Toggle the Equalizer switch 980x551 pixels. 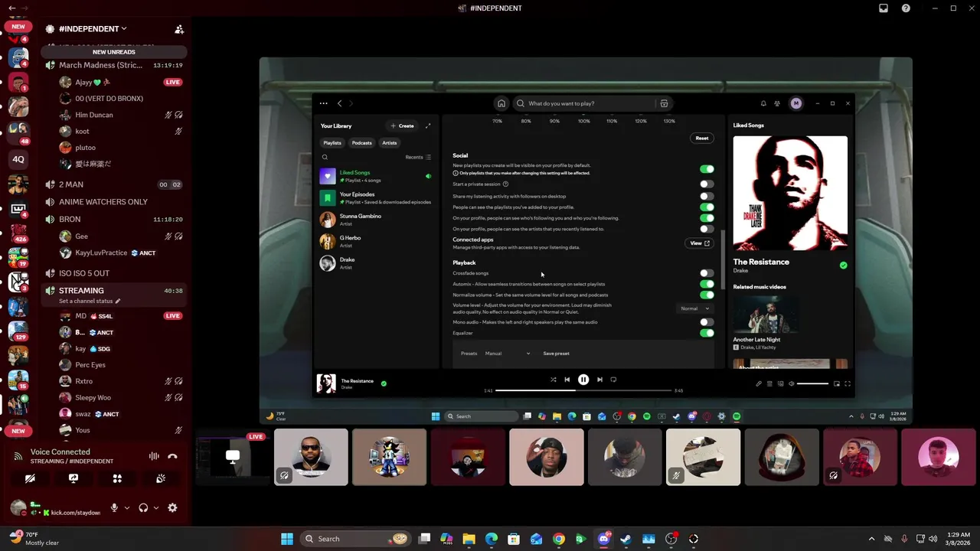pyautogui.click(x=707, y=333)
